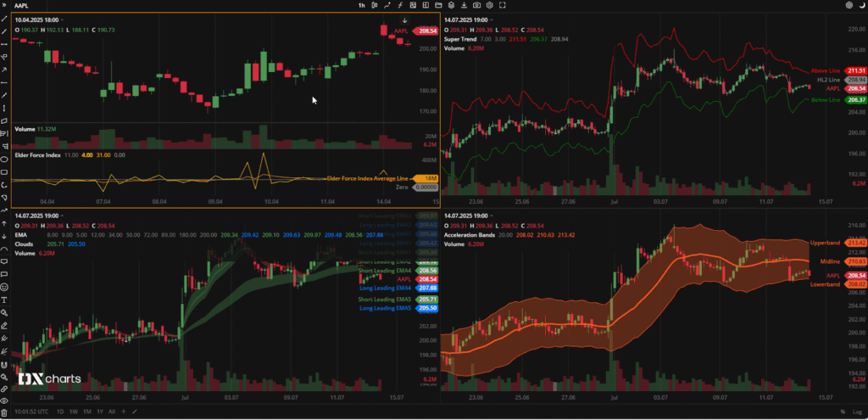
Task: Click the Elder Force Index 4.00 color value
Action: pos(87,155)
